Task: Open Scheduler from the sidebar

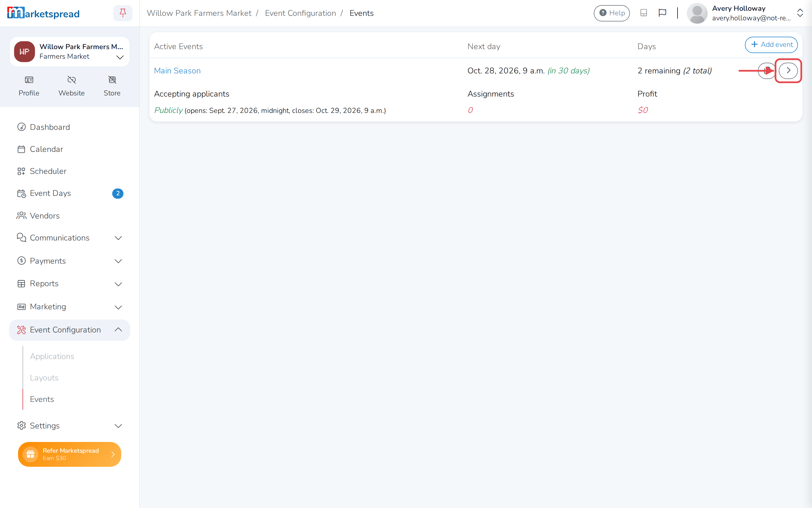Action: pos(69,171)
